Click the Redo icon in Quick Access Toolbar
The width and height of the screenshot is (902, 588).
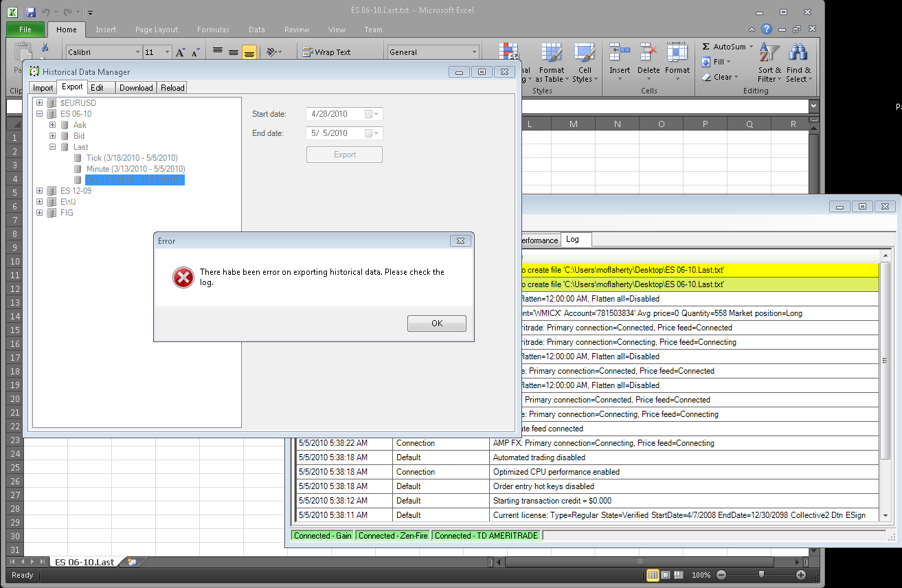tap(68, 12)
